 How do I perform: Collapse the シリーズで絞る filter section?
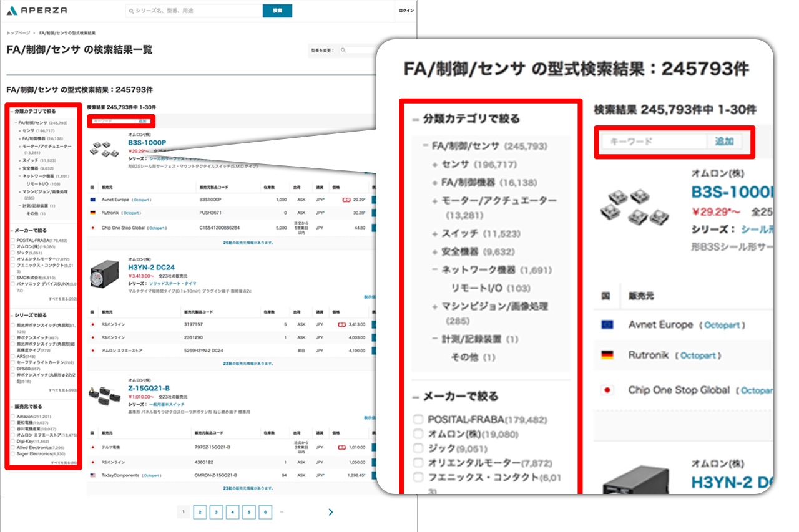pyautogui.click(x=12, y=316)
